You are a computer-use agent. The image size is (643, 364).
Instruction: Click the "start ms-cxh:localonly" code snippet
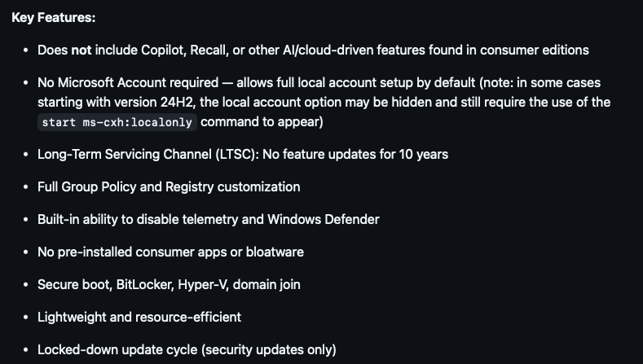[117, 122]
